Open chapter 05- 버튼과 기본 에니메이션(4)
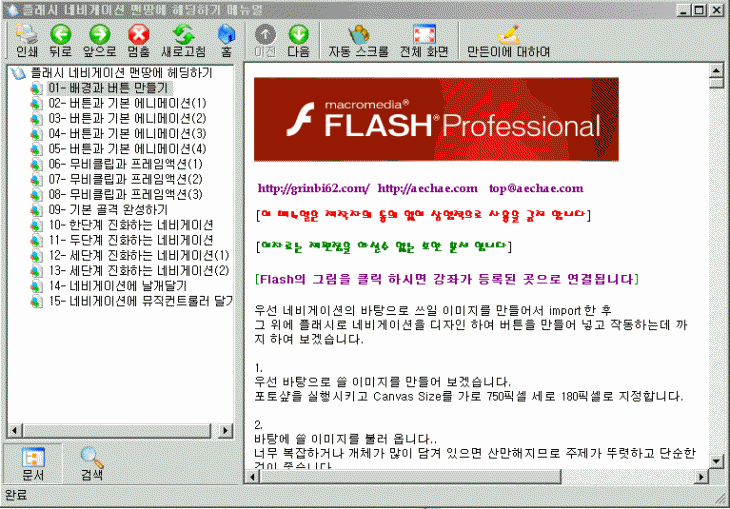730x509 pixels. pos(127,149)
